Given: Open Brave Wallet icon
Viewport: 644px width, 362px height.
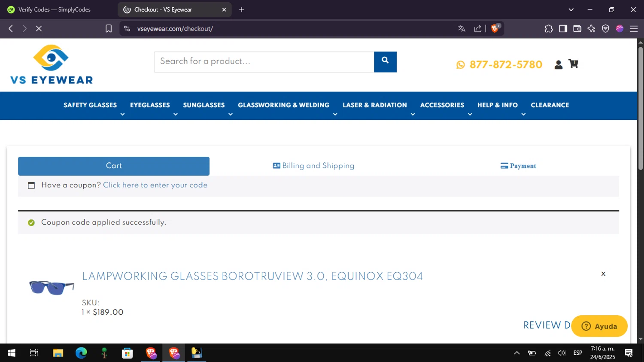Looking at the screenshot, I should [577, 28].
